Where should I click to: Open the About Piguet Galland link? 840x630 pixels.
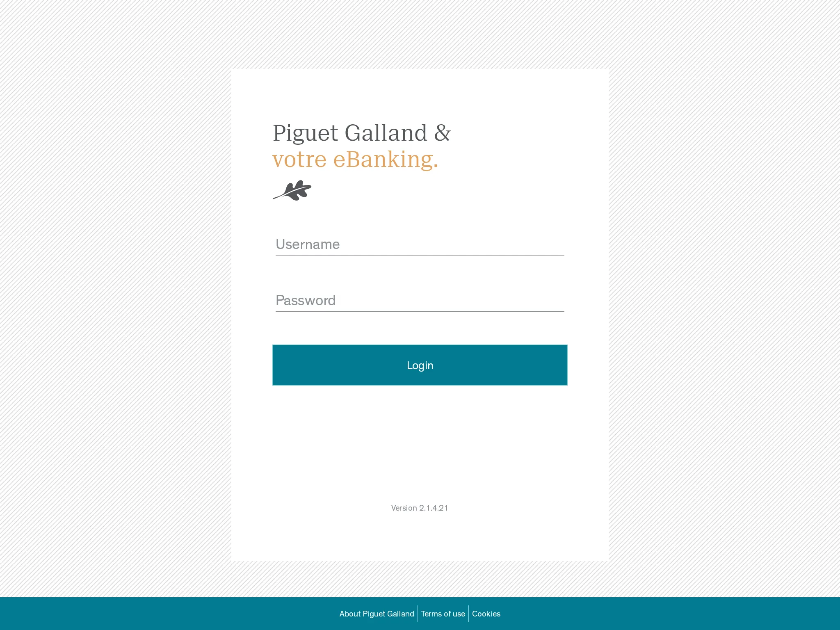pyautogui.click(x=377, y=614)
